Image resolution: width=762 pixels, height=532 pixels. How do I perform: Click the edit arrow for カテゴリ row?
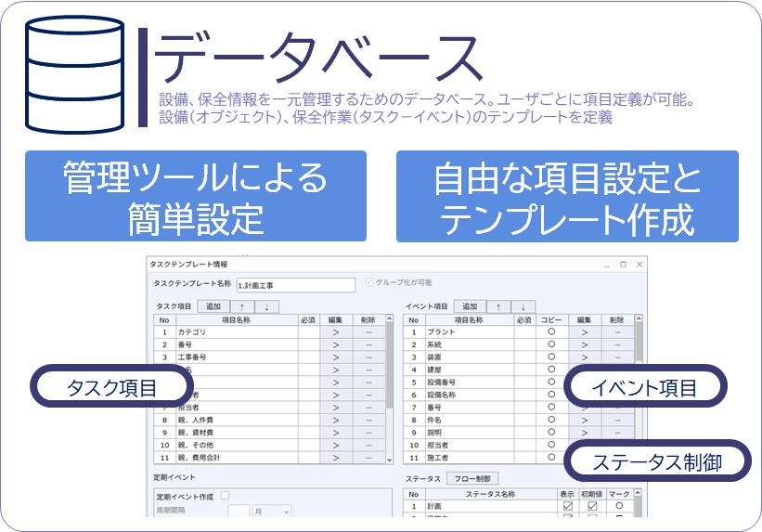(335, 331)
